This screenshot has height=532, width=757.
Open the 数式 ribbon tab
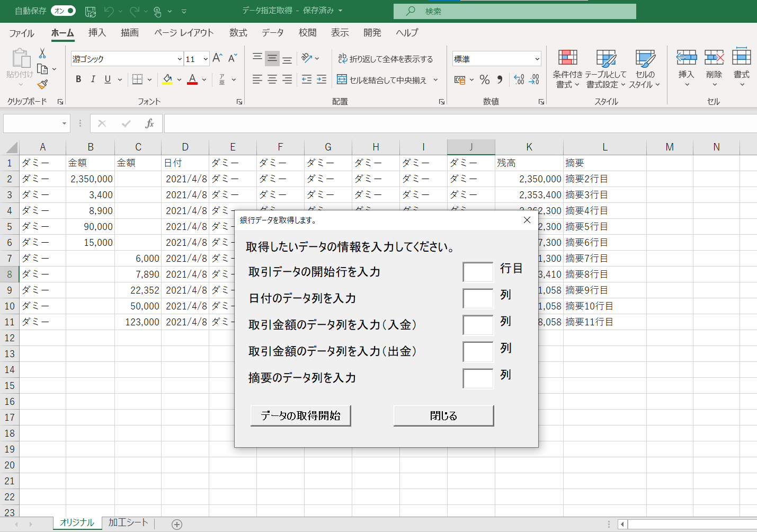tap(238, 33)
